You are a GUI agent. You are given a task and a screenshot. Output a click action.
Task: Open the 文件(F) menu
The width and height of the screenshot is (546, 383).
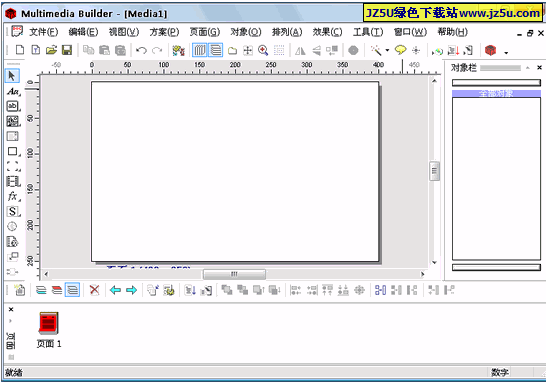click(43, 32)
